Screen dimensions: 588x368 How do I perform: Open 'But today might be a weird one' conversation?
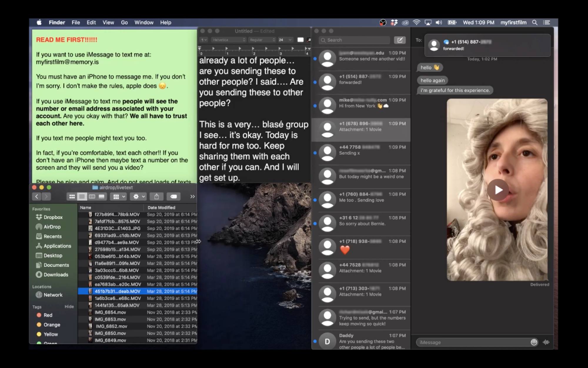pyautogui.click(x=361, y=177)
